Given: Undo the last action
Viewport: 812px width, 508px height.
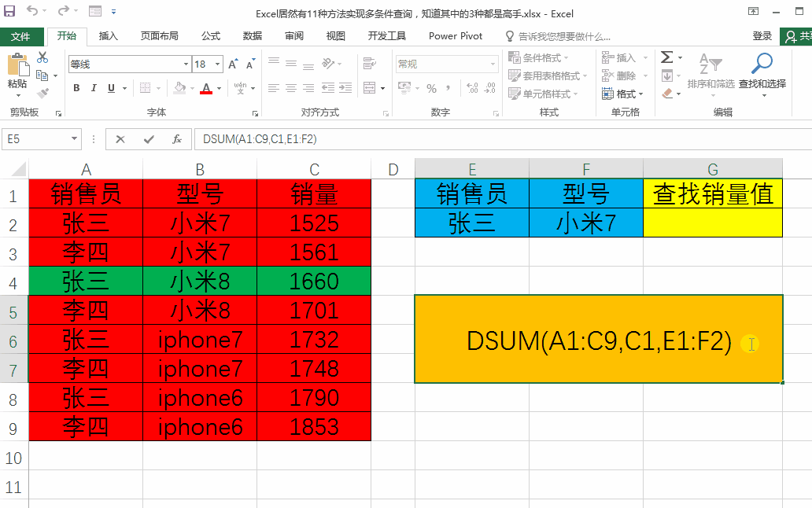Looking at the screenshot, I should (32, 11).
